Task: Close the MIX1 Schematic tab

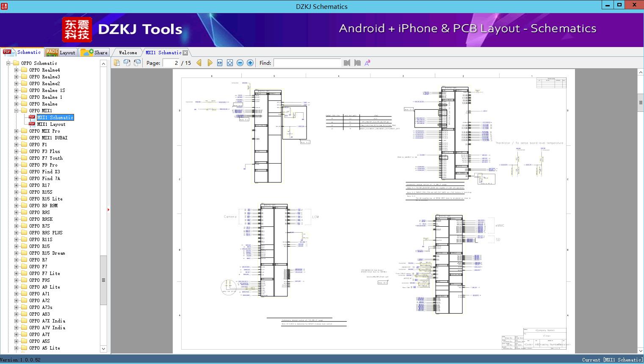Action: [185, 53]
